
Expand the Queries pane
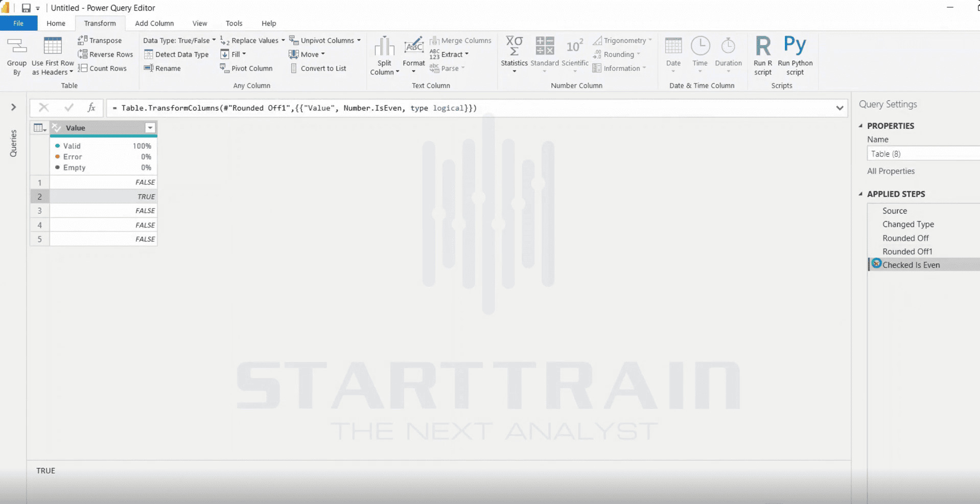pos(14,107)
